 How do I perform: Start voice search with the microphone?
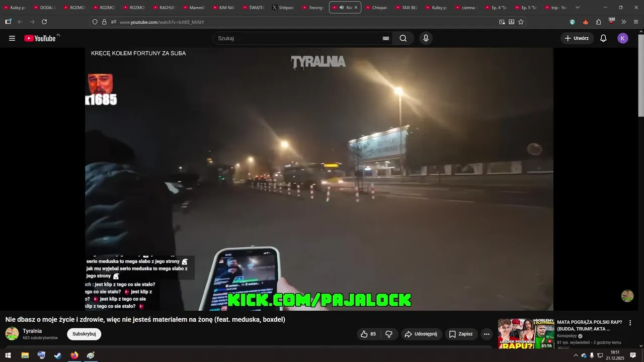tap(426, 38)
